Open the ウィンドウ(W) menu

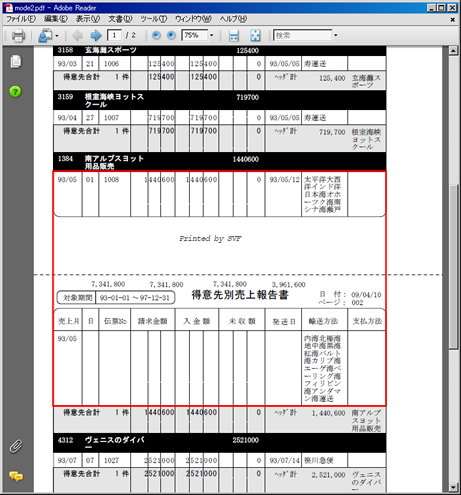tap(193, 19)
